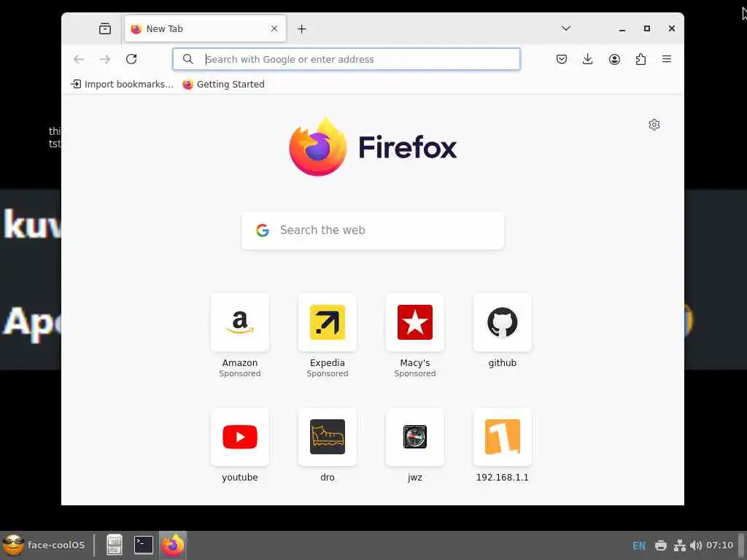Open the Save to Pocket button
Viewport: 747px width, 560px height.
click(x=562, y=59)
